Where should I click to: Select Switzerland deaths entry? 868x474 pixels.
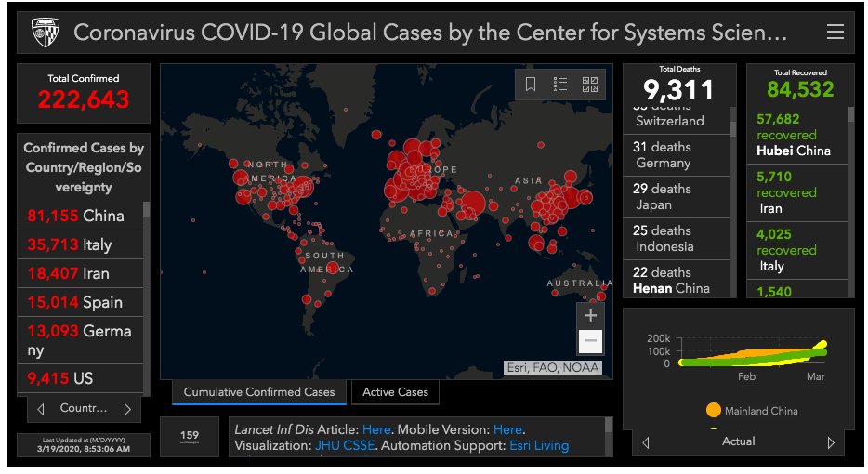676,120
